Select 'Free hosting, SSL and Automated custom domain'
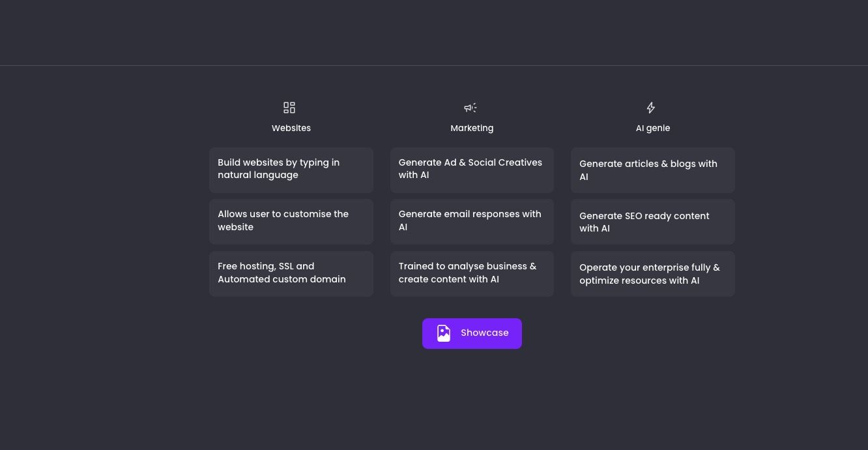The height and width of the screenshot is (450, 868). (291, 273)
